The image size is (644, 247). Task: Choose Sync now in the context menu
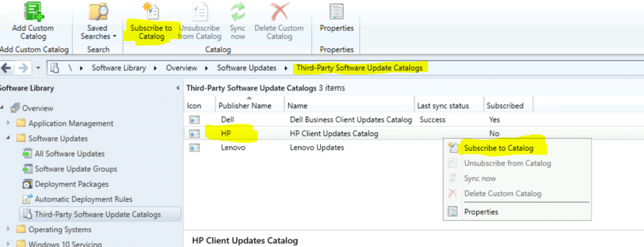coord(517,178)
